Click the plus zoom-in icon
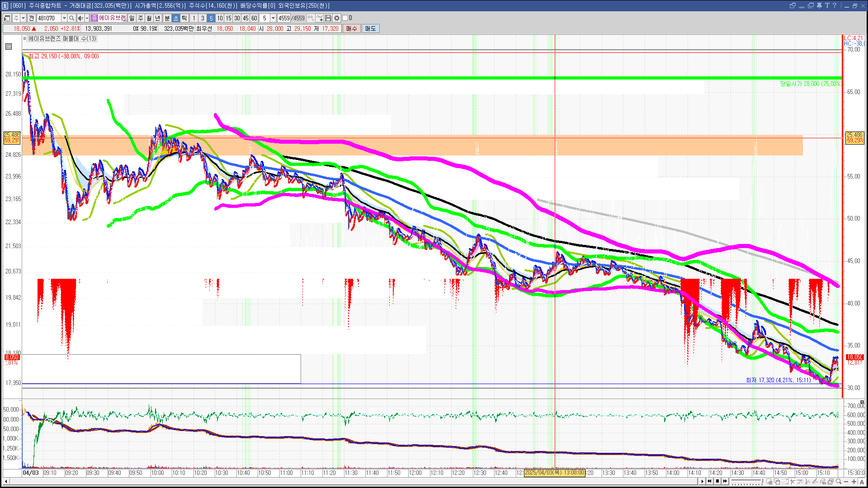 854,482
